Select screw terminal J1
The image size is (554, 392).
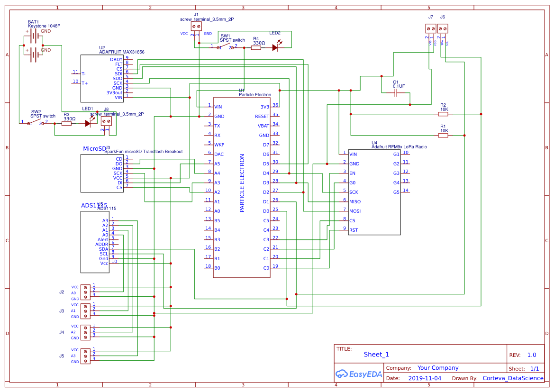(197, 27)
